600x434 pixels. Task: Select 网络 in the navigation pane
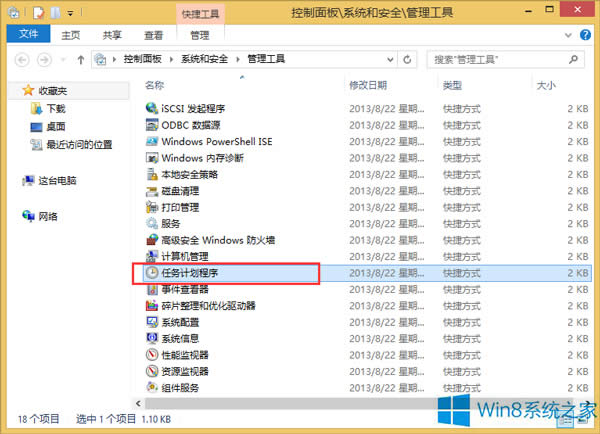click(48, 217)
